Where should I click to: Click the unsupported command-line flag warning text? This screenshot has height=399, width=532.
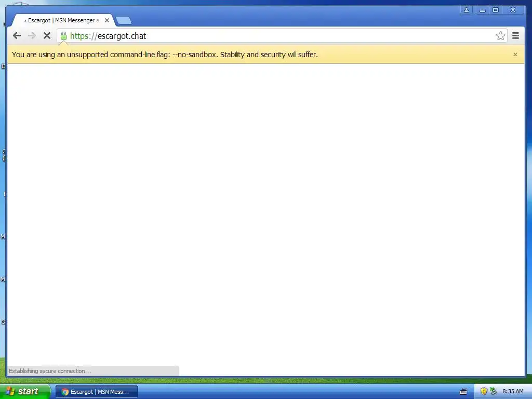click(165, 54)
